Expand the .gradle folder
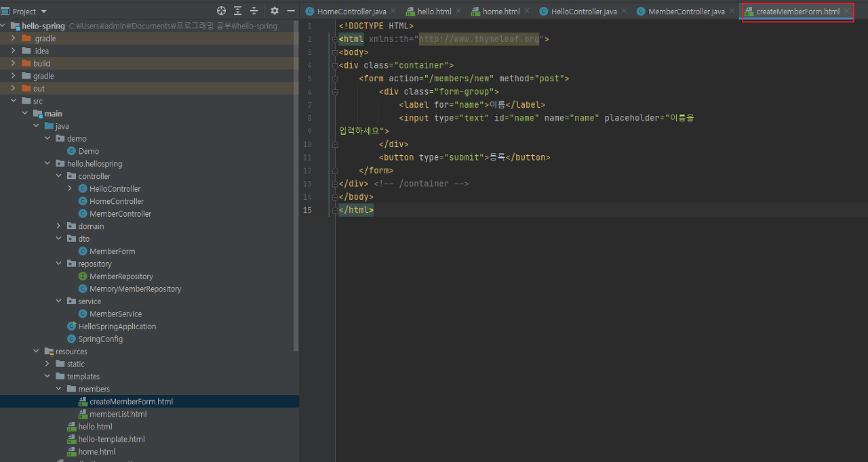This screenshot has height=462, width=868. pyautogui.click(x=13, y=39)
